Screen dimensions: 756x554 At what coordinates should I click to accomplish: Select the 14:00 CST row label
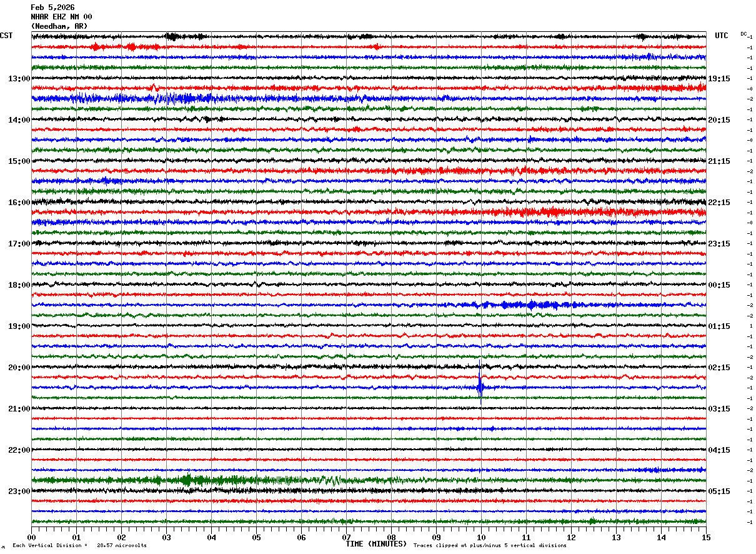(19, 120)
